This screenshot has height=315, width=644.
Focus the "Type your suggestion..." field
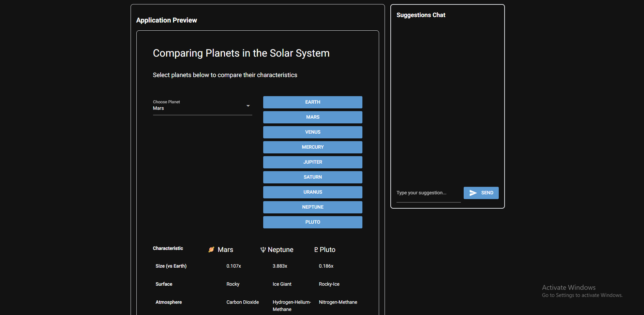click(428, 193)
